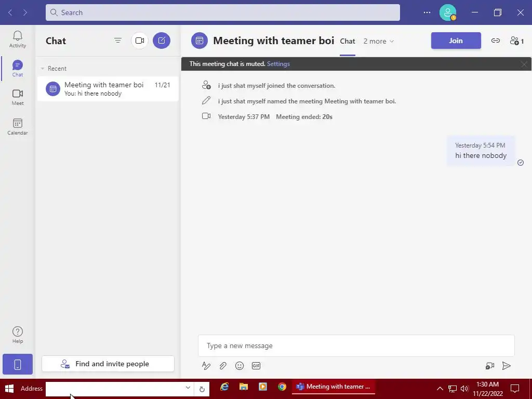
Task: Click the Teams taskbar window button
Action: (334, 387)
